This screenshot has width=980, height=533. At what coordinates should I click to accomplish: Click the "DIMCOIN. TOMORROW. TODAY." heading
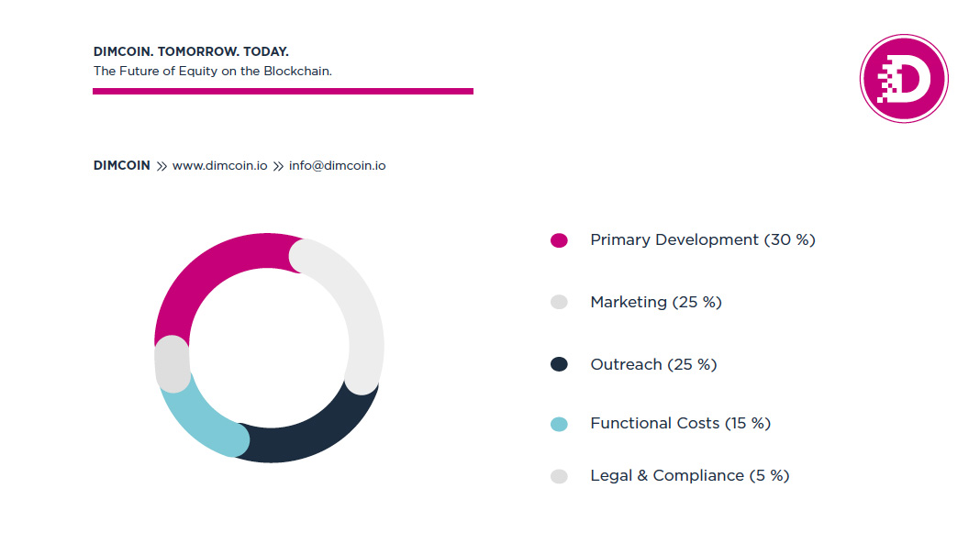(191, 51)
